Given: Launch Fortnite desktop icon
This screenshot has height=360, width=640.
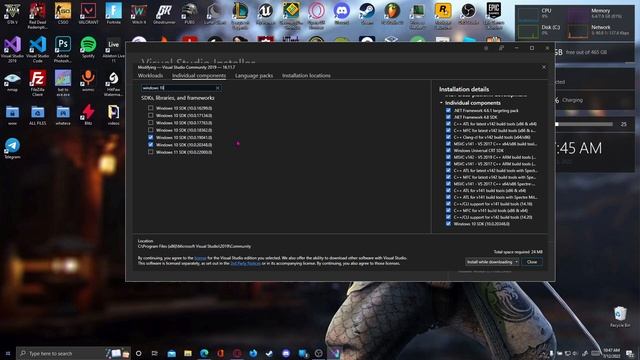Looking at the screenshot, I should coord(113,13).
